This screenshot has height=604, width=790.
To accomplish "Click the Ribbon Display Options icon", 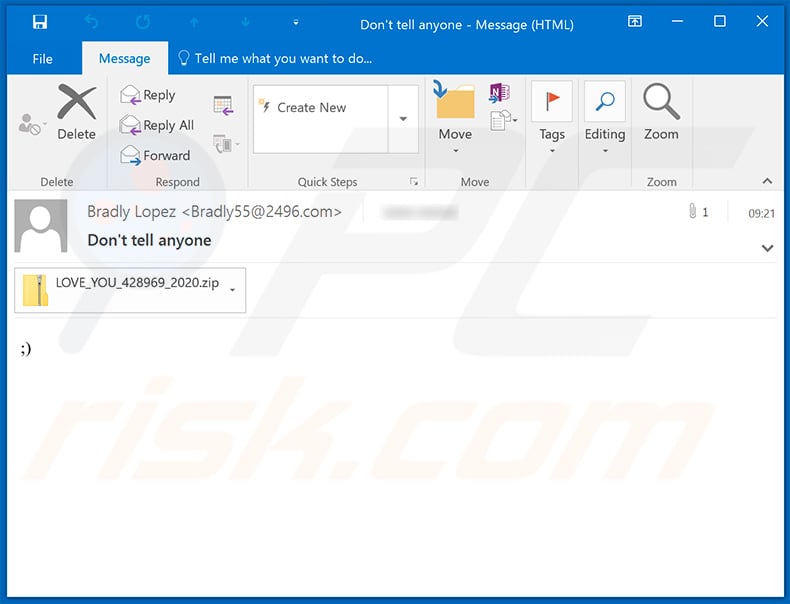I will (635, 21).
